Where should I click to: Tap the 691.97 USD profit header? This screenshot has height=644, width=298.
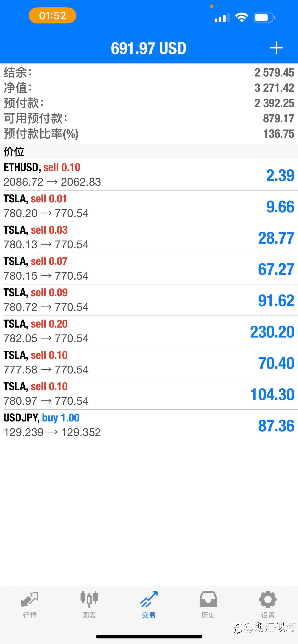149,48
